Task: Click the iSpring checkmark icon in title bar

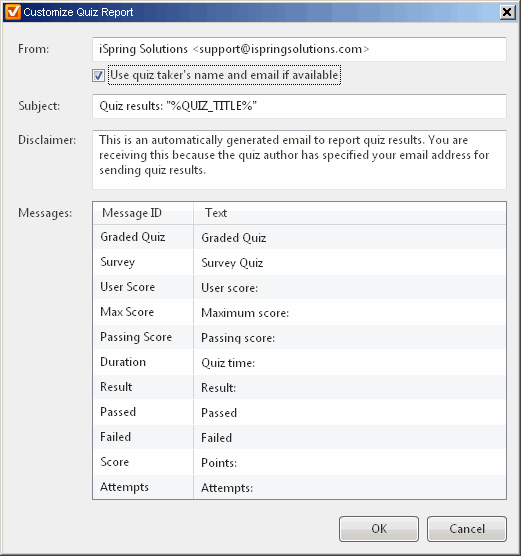Action: click(13, 12)
